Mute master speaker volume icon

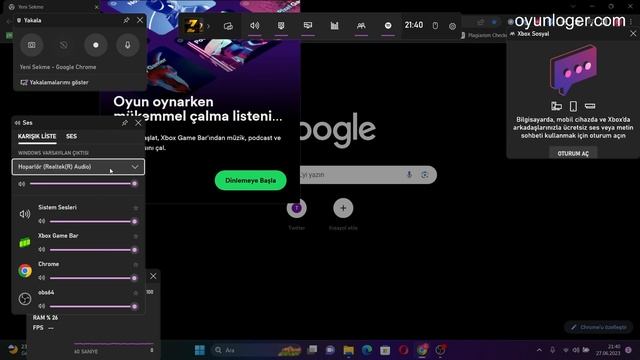(22, 184)
